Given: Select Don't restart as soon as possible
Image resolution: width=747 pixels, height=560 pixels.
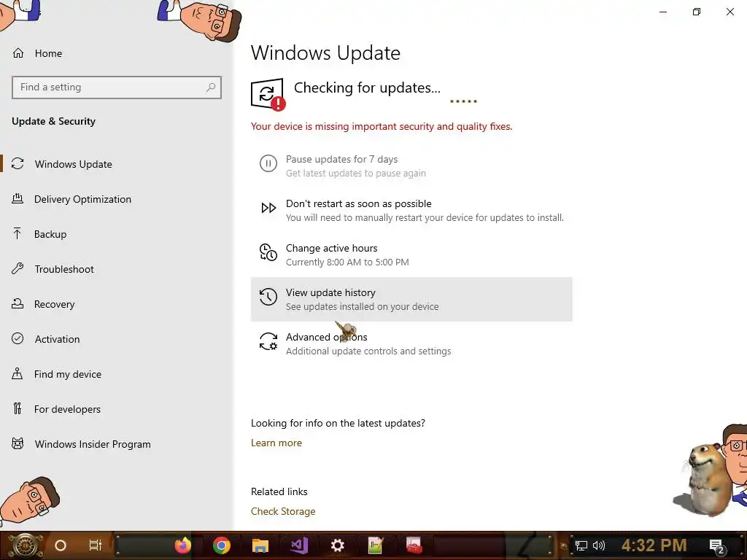Looking at the screenshot, I should point(411,210).
